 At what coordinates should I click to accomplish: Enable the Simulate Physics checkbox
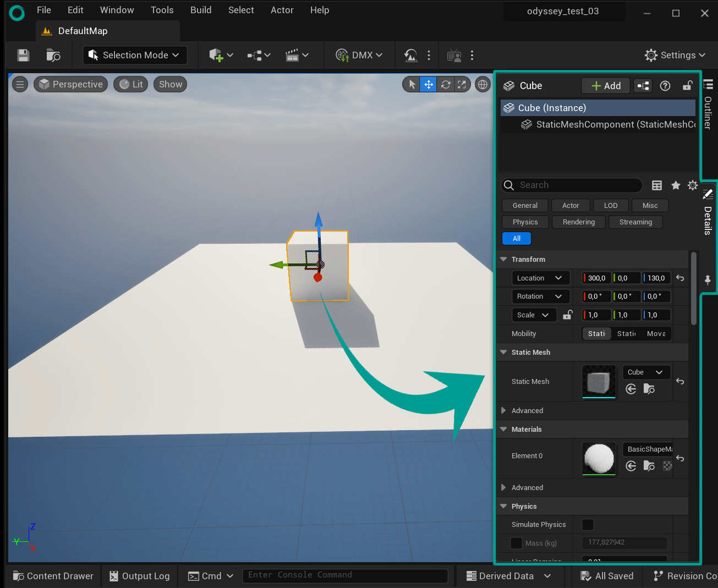coord(588,525)
